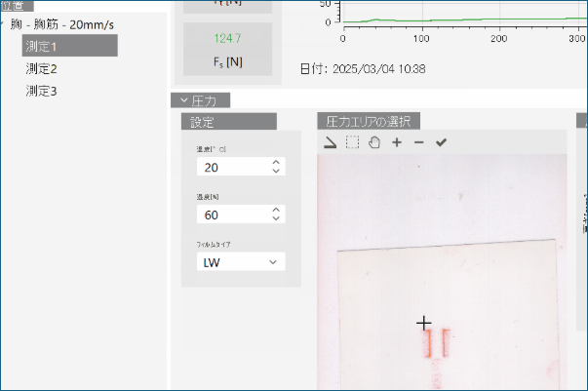Select 測定2 in the tree
This screenshot has width=588, height=391.
click(42, 68)
